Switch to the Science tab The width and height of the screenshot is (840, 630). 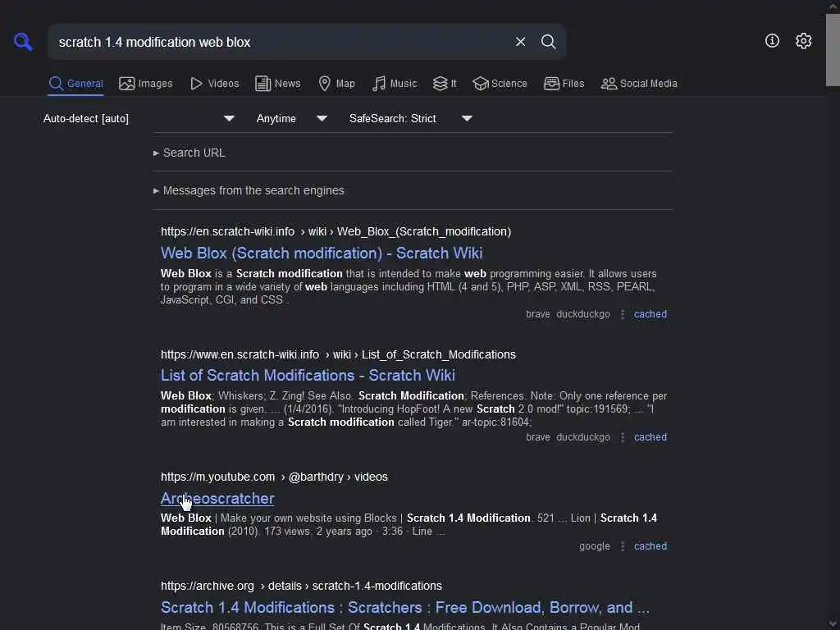(500, 84)
